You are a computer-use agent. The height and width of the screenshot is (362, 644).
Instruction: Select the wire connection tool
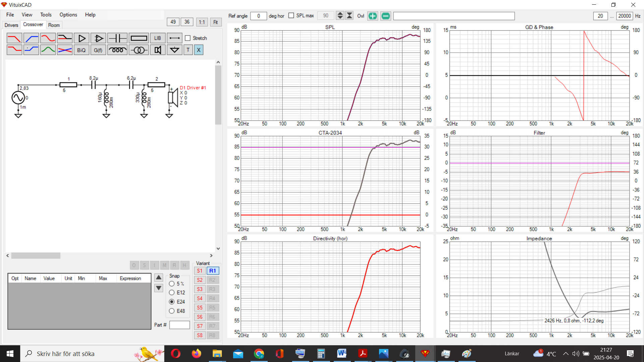pos(174,38)
